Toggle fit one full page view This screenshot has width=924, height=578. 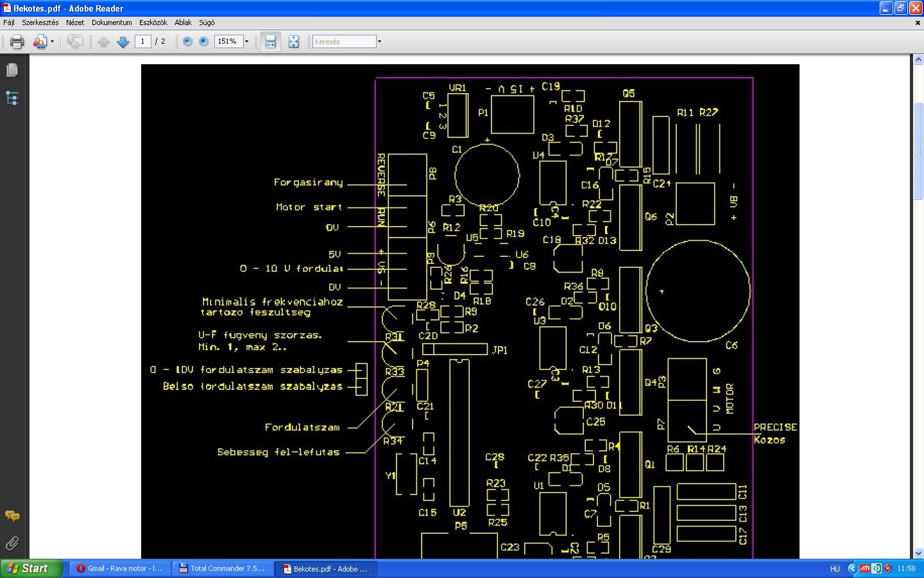293,42
